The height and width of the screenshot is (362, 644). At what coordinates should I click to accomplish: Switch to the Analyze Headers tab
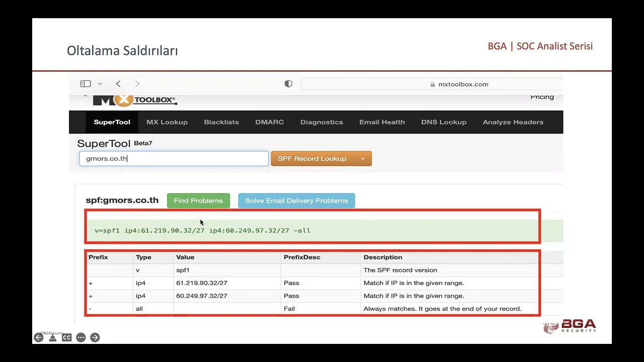tap(513, 122)
